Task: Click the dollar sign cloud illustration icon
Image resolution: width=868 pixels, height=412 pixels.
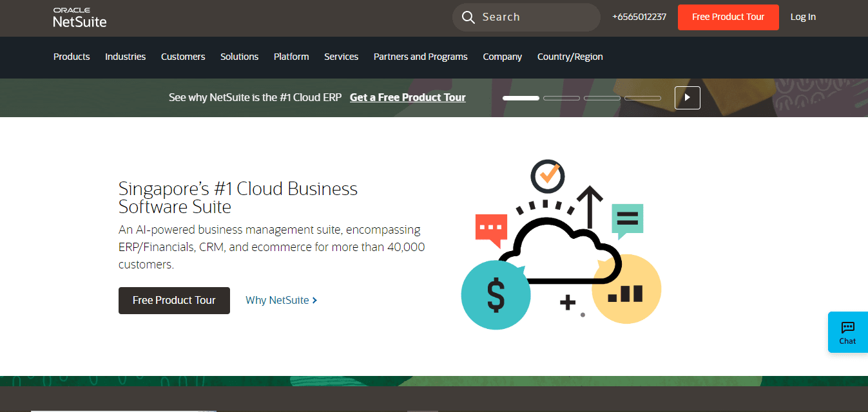Action: [x=496, y=294]
